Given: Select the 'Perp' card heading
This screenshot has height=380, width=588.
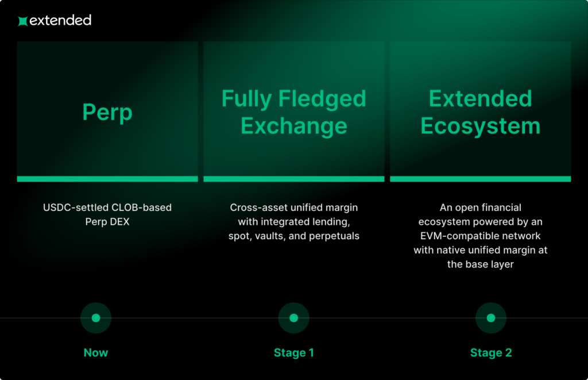Looking at the screenshot, I should click(x=107, y=112).
